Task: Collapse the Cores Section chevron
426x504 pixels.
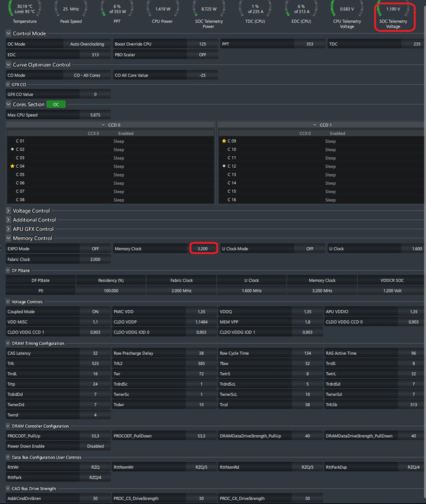Action: click(x=8, y=104)
